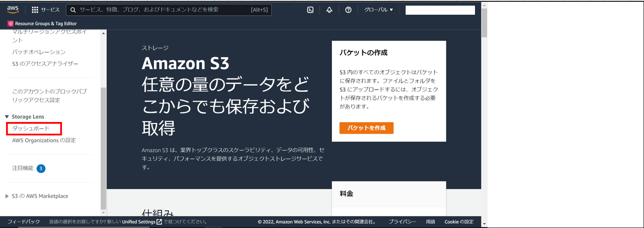This screenshot has width=644, height=228.
Task: Click the sidebar scroll down arrow
Action: [x=103, y=212]
